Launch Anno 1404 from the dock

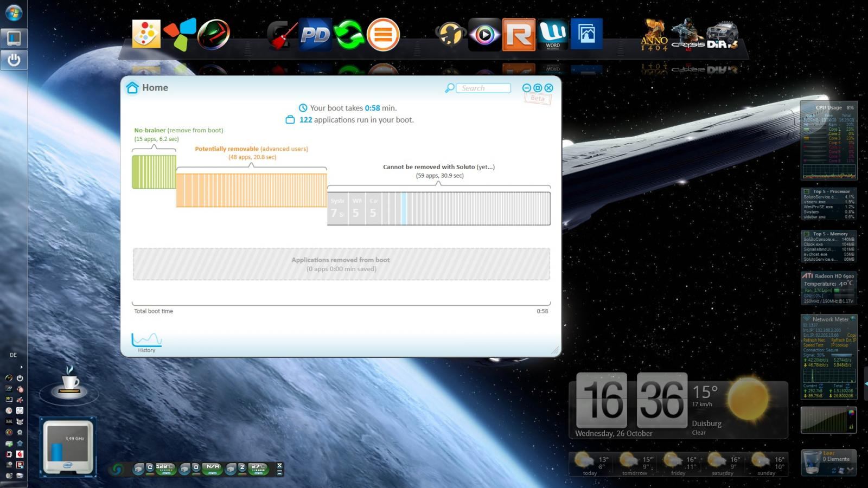pos(654,35)
